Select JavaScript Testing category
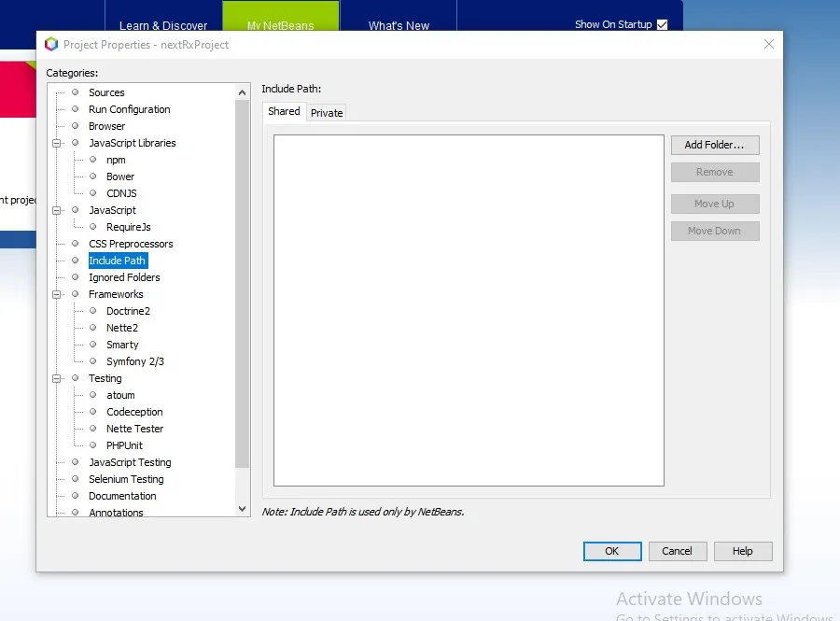The width and height of the screenshot is (840, 621). tap(130, 462)
